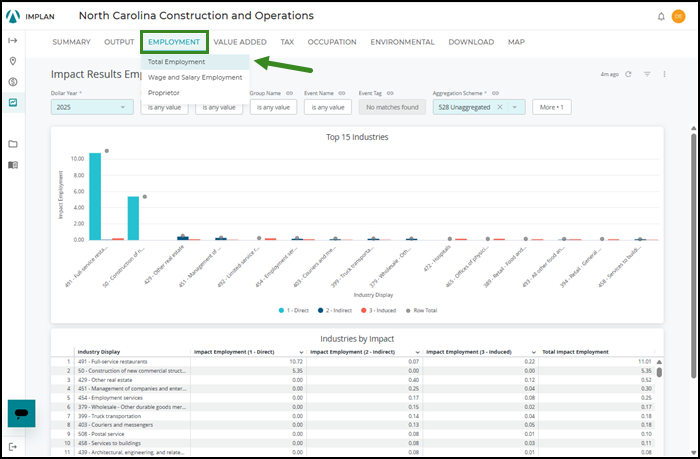Click the Group Name filter field
Image resolution: width=700 pixels, height=459 pixels.
tap(273, 107)
